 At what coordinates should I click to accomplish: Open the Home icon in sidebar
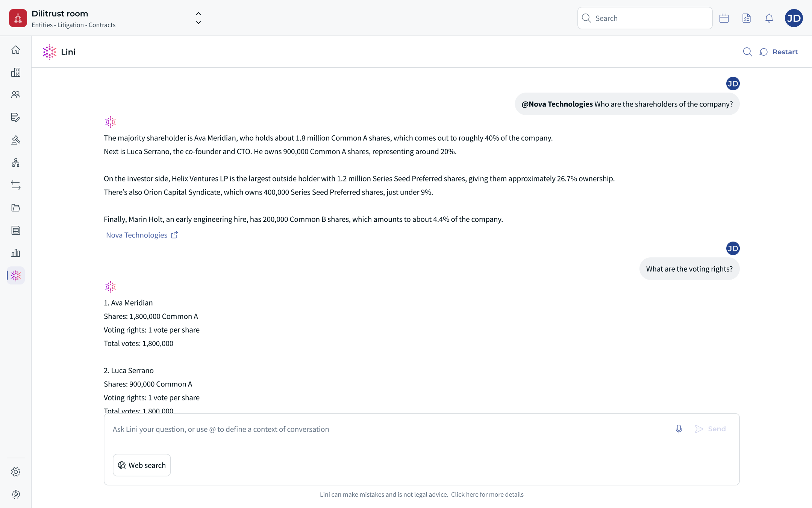pos(16,50)
